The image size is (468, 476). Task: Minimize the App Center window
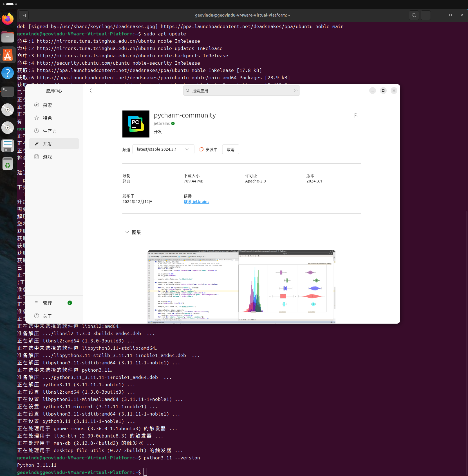(x=373, y=91)
